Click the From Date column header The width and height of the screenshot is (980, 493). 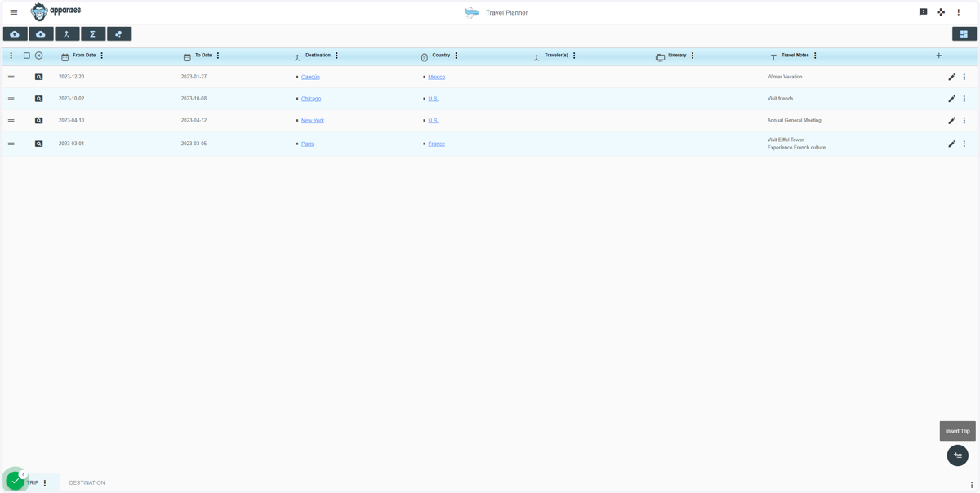[x=84, y=56]
